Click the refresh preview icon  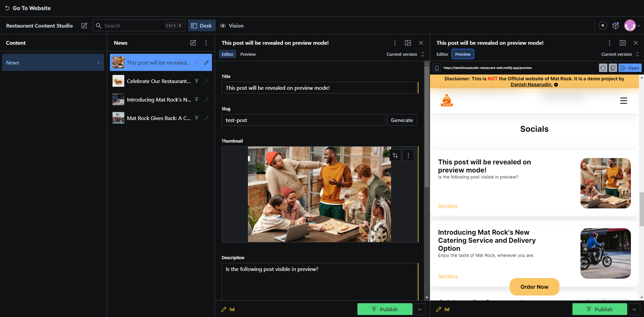(x=603, y=68)
